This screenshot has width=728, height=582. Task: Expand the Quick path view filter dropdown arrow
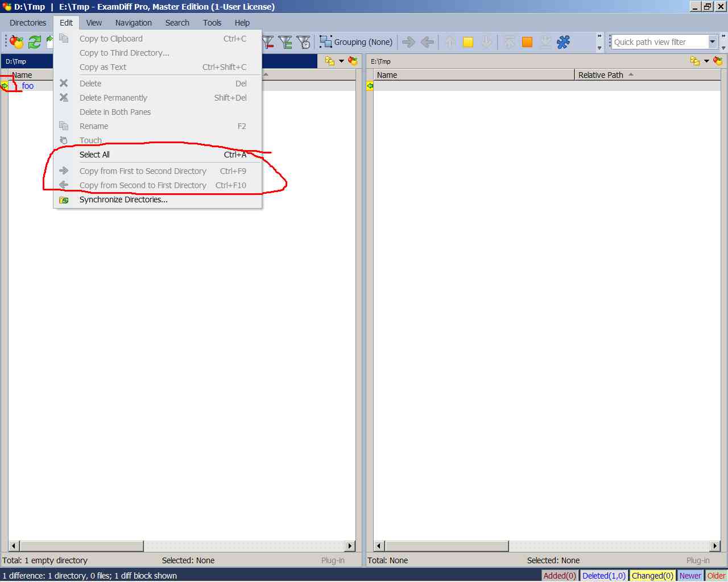712,41
